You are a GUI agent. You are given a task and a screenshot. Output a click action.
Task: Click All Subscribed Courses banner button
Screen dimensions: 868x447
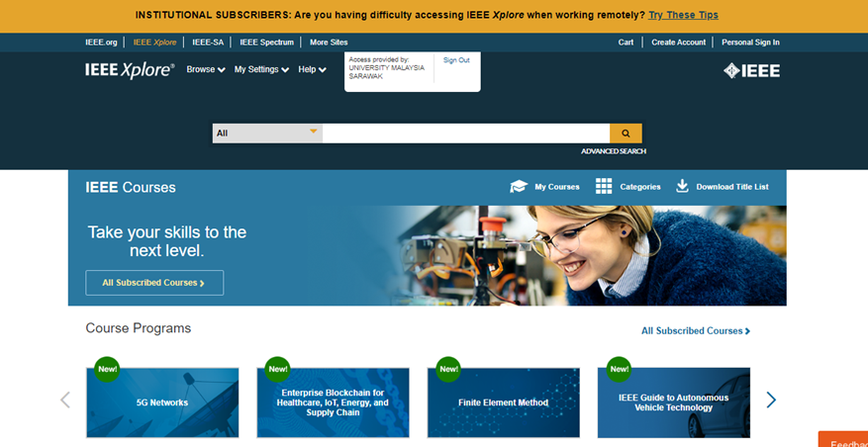click(x=154, y=283)
